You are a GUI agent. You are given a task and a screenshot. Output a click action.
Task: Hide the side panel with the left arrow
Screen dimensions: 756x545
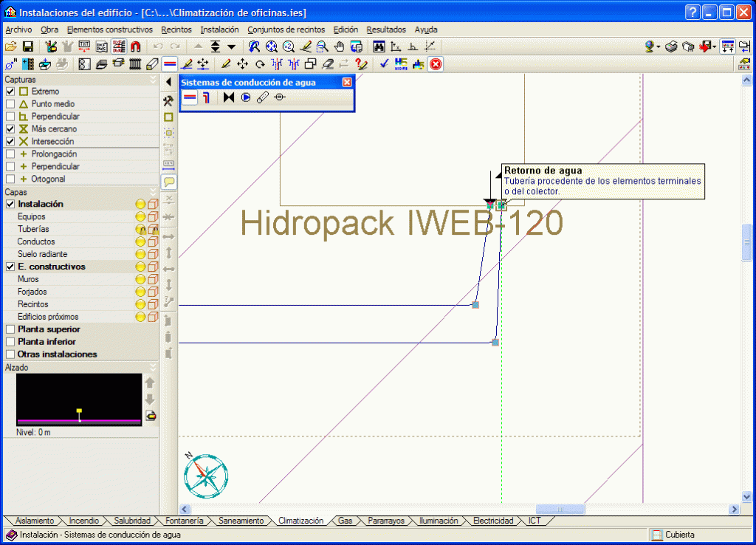[168, 82]
